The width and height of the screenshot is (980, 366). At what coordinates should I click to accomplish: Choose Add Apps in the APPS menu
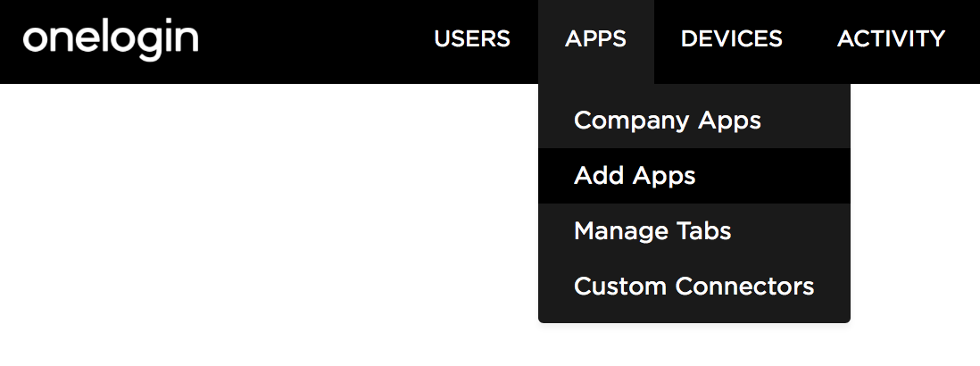click(635, 176)
